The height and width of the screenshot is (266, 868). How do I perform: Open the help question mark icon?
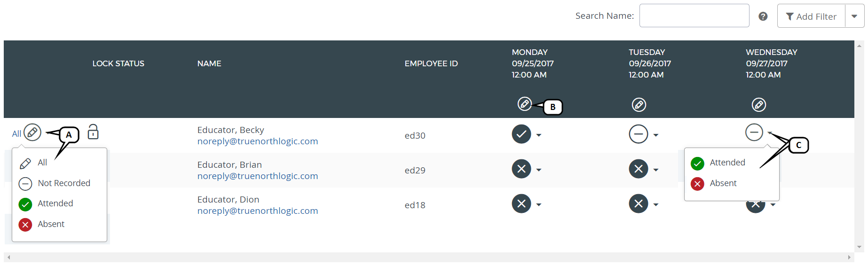[x=763, y=16]
